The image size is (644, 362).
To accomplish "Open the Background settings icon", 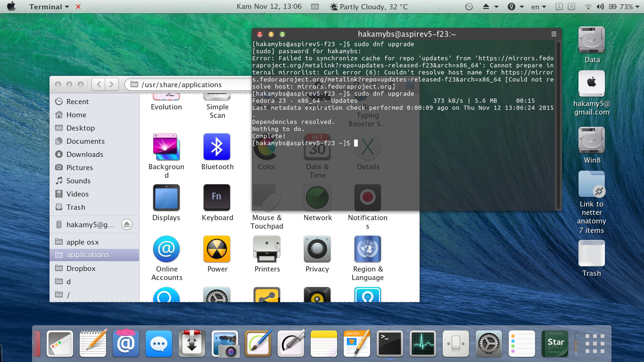I will pos(166,147).
